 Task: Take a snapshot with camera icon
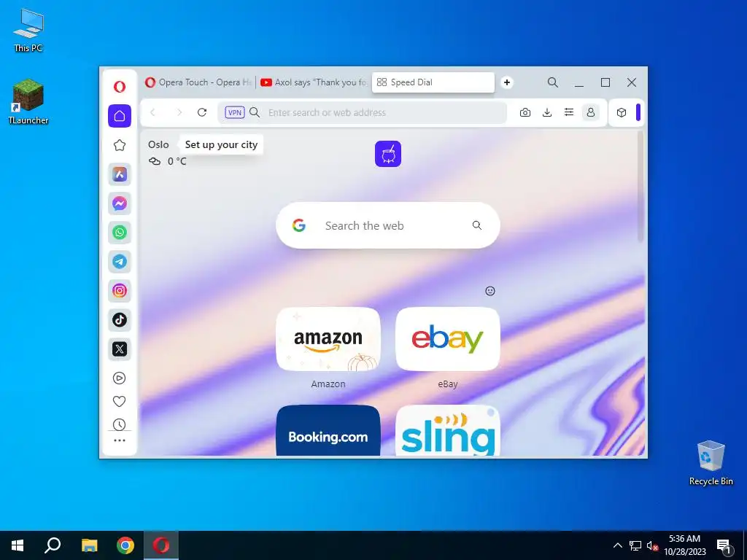click(525, 112)
